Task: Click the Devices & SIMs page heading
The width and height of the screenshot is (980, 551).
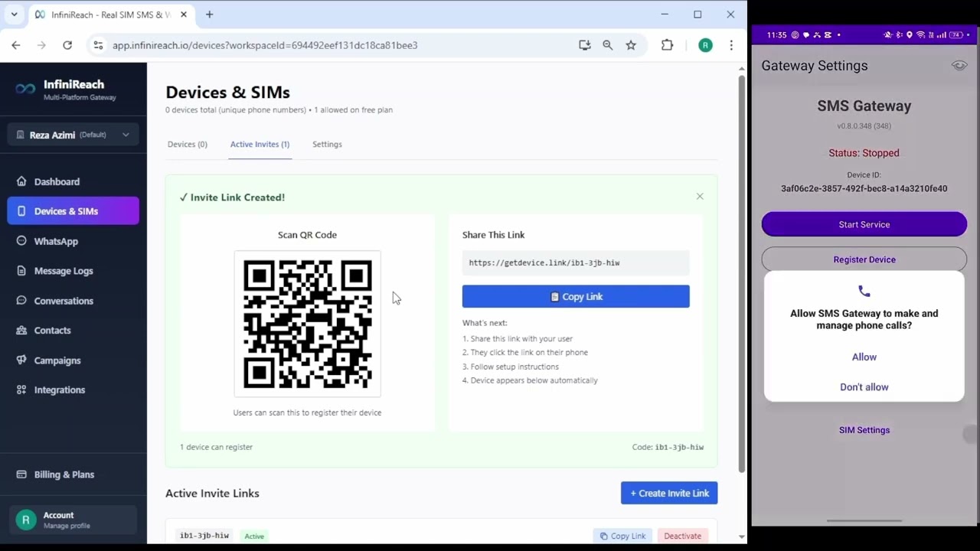Action: pyautogui.click(x=227, y=92)
